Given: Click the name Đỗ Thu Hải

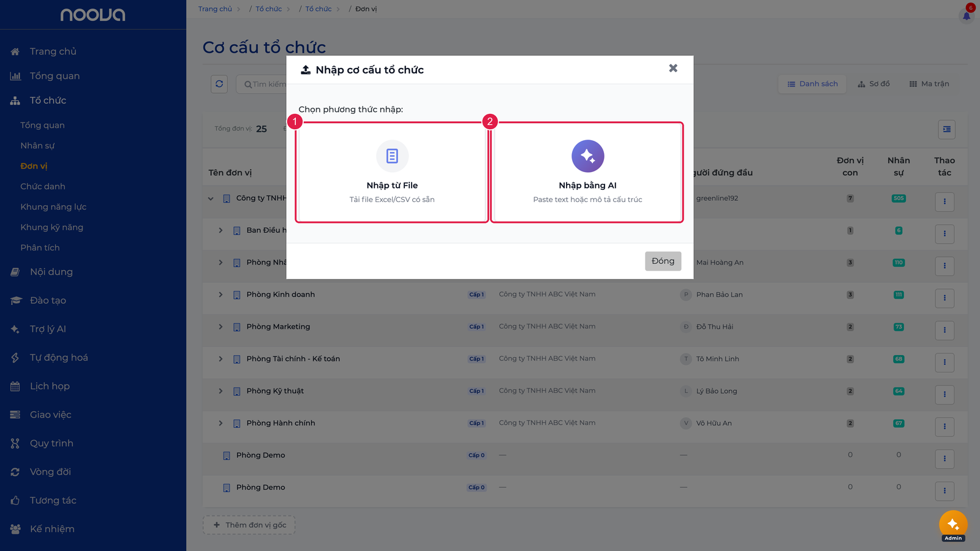Looking at the screenshot, I should [x=715, y=327].
